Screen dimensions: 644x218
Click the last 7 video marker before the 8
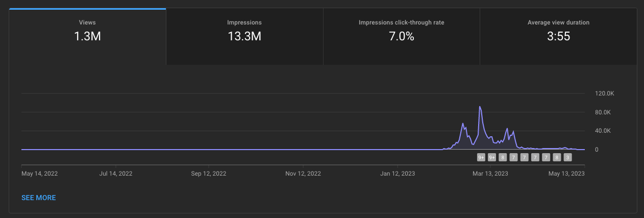(546, 157)
